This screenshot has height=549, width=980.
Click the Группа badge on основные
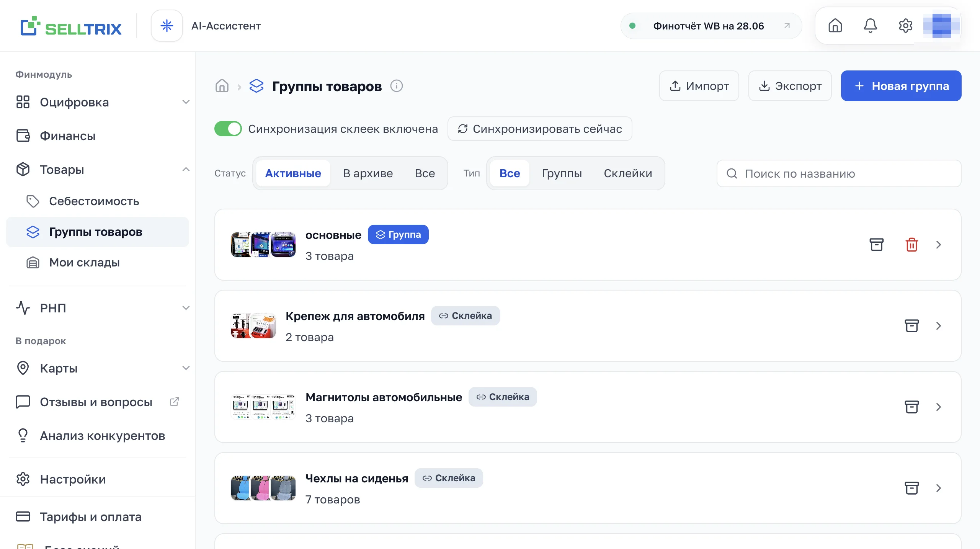click(x=398, y=234)
